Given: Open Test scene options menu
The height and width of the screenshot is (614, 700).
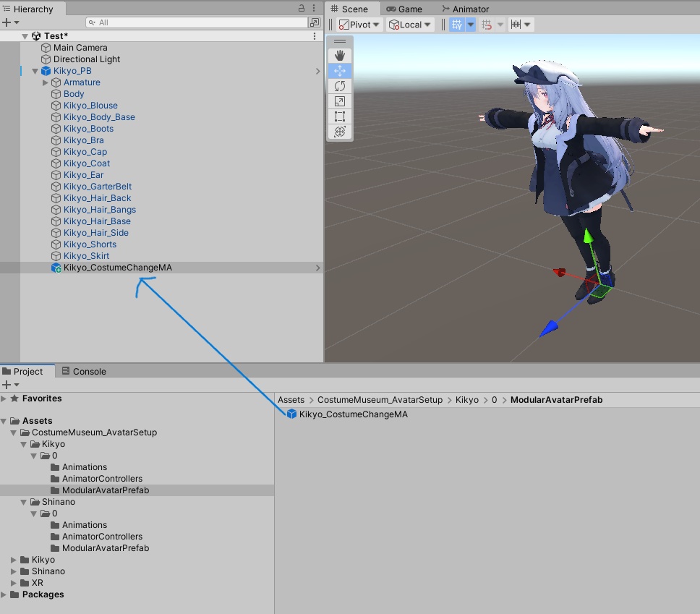Looking at the screenshot, I should click(315, 36).
